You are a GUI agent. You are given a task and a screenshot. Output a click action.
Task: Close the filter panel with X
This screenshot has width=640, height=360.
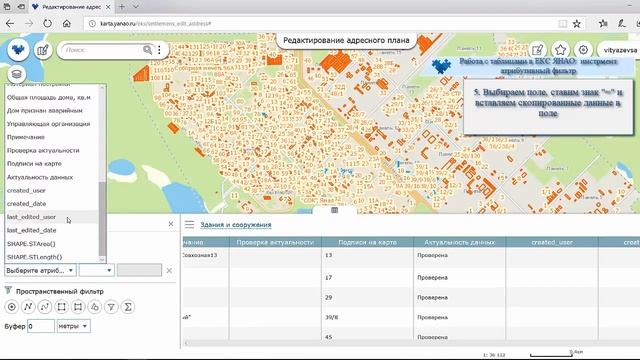pyautogui.click(x=171, y=224)
